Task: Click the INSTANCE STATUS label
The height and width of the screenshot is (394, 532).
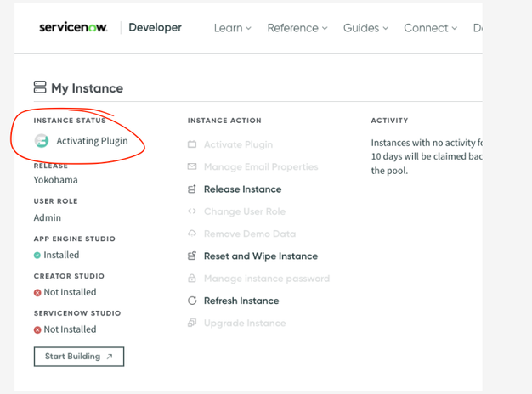Action: (x=70, y=121)
